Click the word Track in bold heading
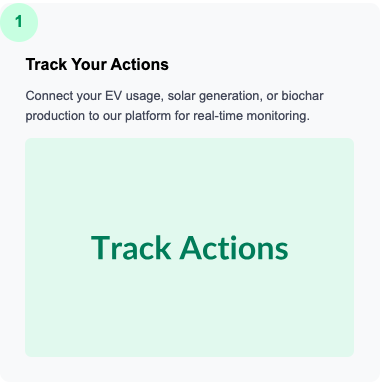The height and width of the screenshot is (385, 380). tap(46, 64)
